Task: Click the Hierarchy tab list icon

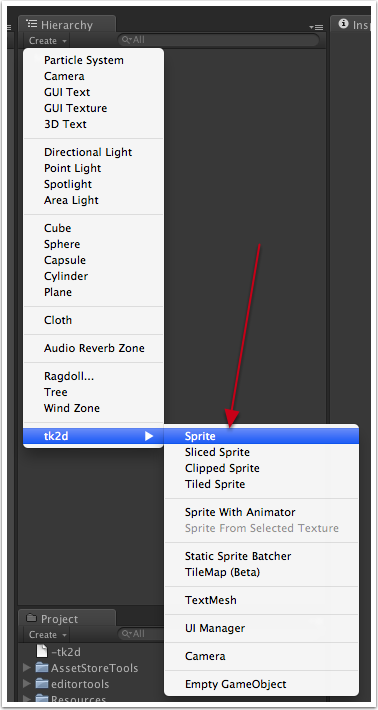Action: tap(32, 23)
